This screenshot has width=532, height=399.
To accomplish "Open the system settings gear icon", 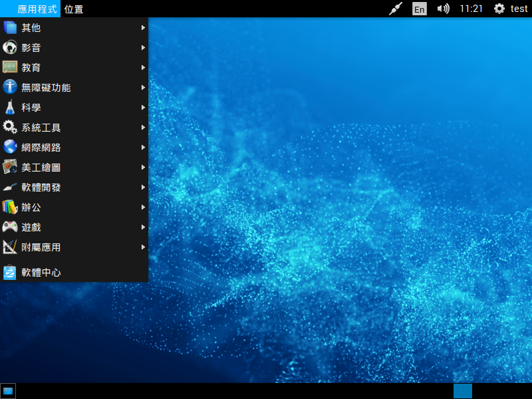I will pyautogui.click(x=499, y=9).
